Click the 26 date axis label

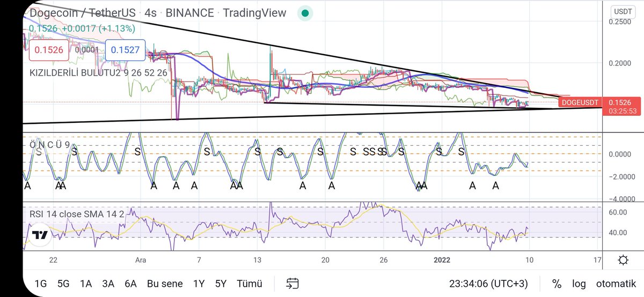(x=383, y=259)
